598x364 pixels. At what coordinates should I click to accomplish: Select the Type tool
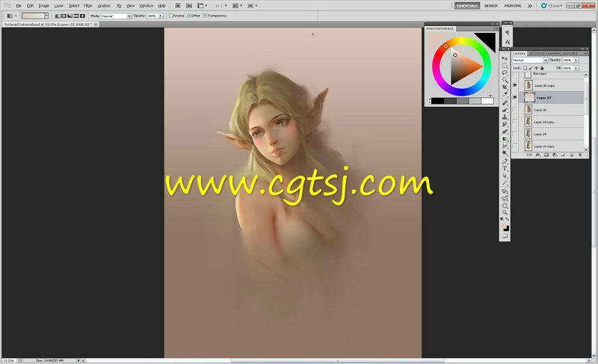tap(505, 168)
